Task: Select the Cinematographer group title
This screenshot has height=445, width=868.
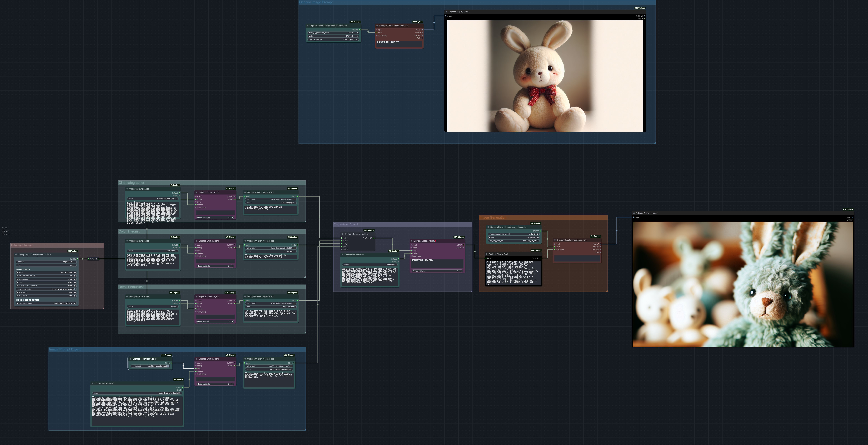Action: coord(131,183)
